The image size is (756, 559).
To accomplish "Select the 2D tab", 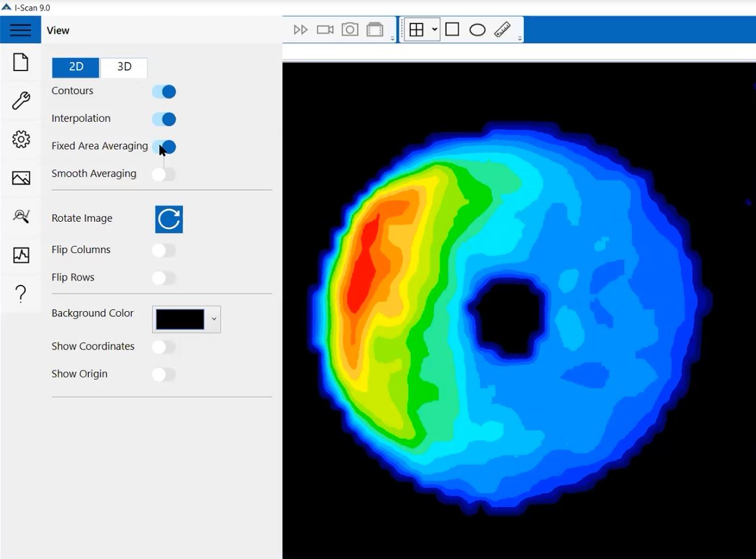I will [76, 67].
